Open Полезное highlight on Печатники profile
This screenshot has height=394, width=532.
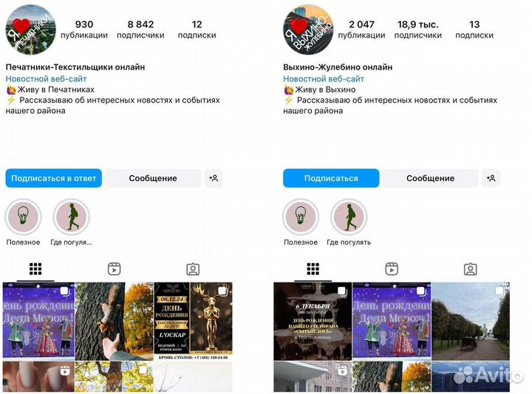pyautogui.click(x=23, y=217)
